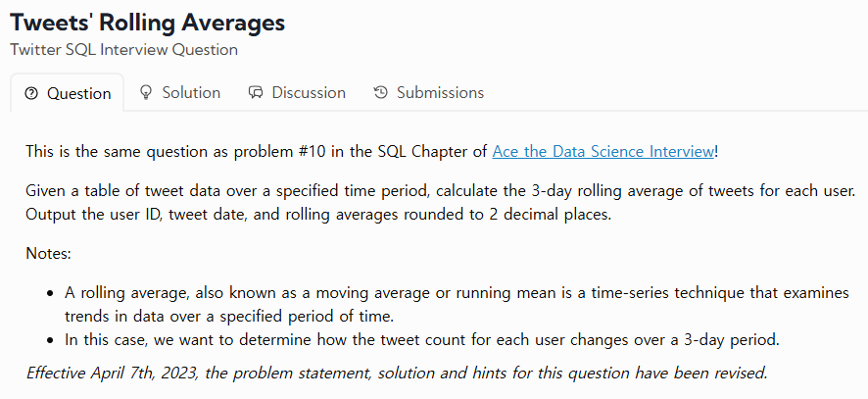Click the lightbulb icon beside Solution

click(x=146, y=92)
